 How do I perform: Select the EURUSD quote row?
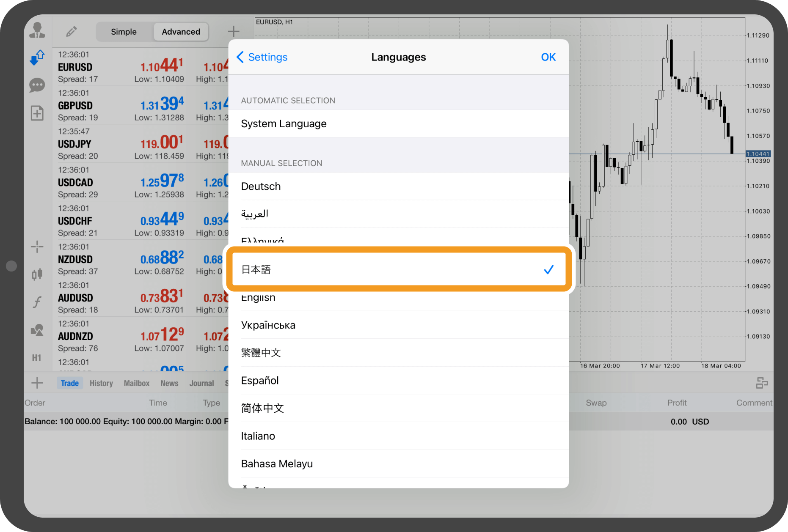(140, 67)
